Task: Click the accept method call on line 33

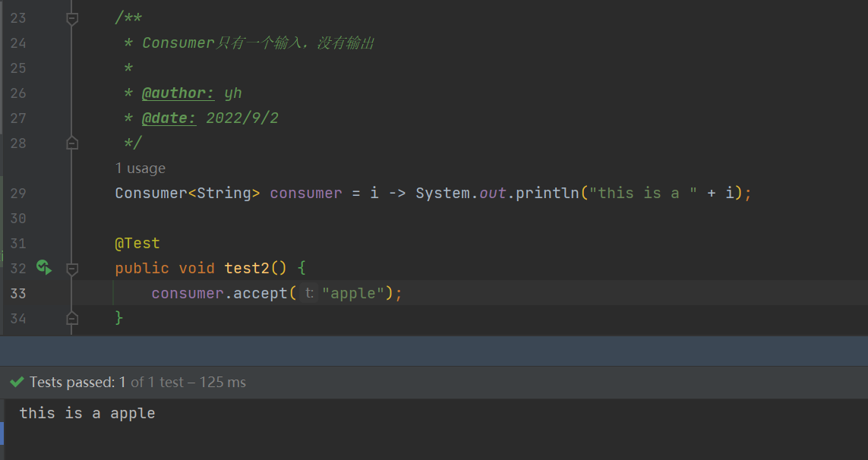Action: 260,293
